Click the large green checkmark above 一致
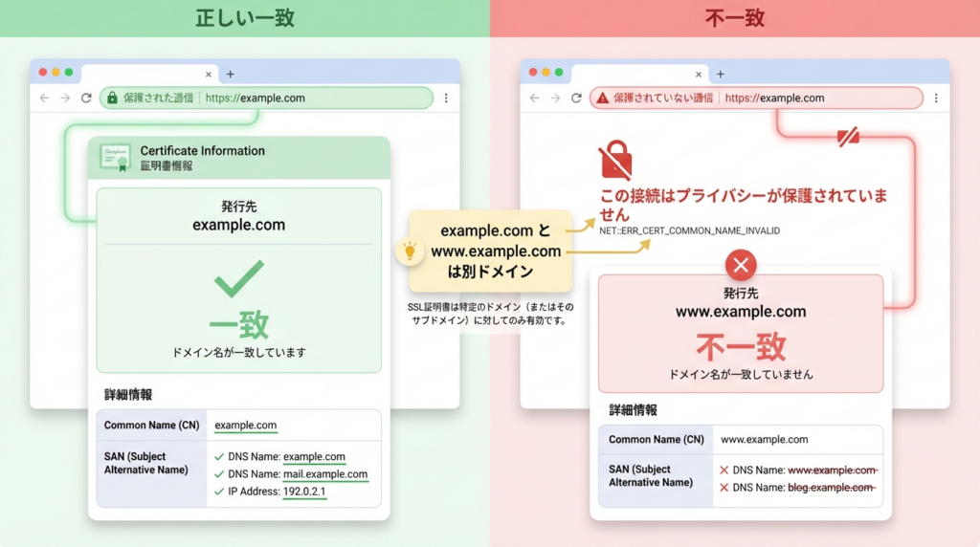This screenshot has height=547, width=980. (238, 278)
